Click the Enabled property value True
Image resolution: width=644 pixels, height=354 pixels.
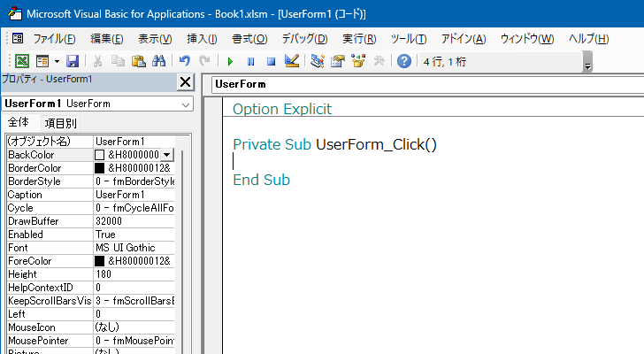tap(134, 235)
